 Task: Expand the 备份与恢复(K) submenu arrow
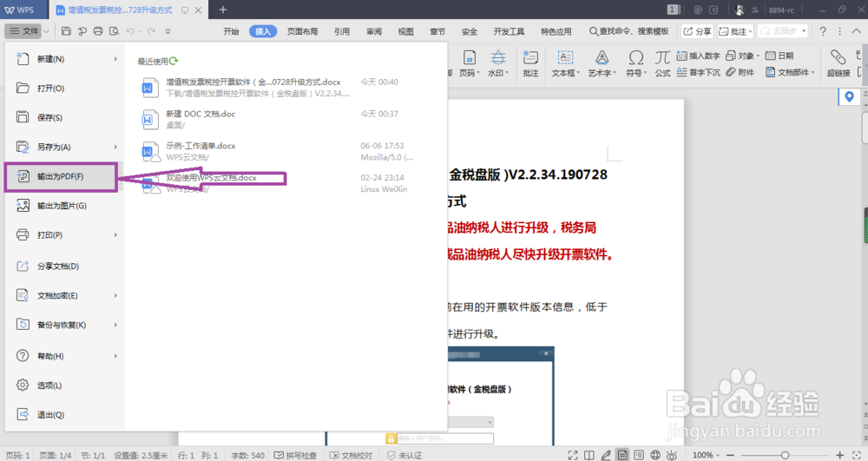click(x=115, y=325)
